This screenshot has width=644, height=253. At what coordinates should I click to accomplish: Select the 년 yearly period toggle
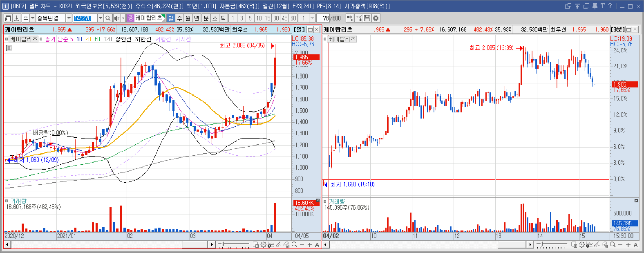196,18
